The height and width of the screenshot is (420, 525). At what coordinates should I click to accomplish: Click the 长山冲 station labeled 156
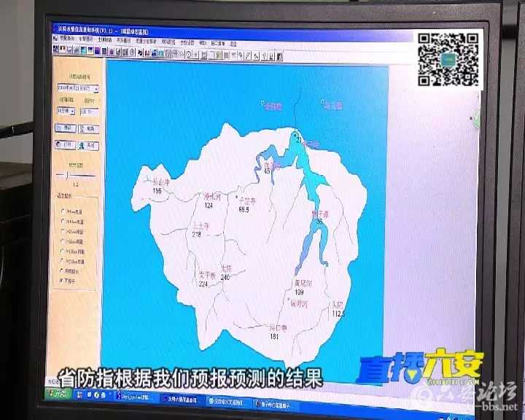pos(157,187)
